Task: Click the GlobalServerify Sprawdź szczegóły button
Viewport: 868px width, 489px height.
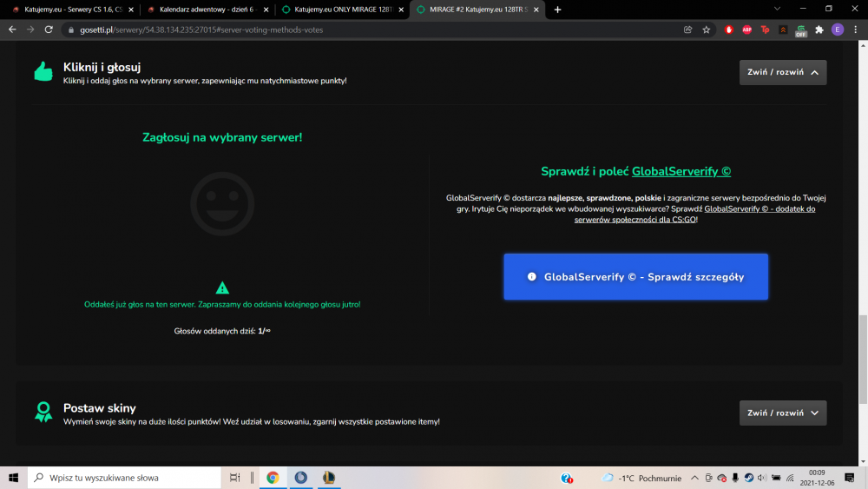Action: (635, 277)
